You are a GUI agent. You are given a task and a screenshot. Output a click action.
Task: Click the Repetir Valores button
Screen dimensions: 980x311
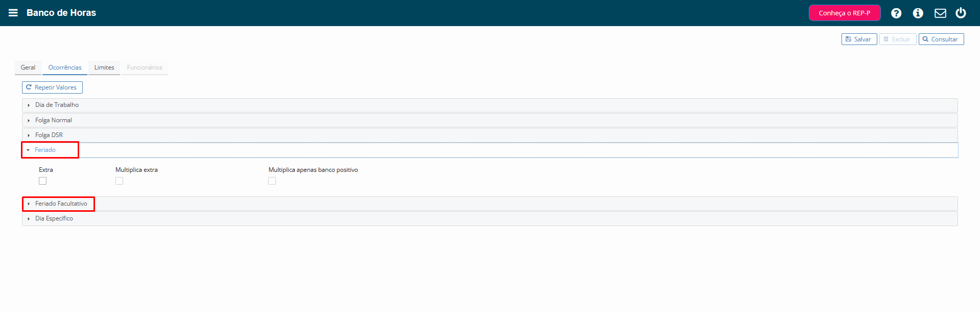(52, 87)
